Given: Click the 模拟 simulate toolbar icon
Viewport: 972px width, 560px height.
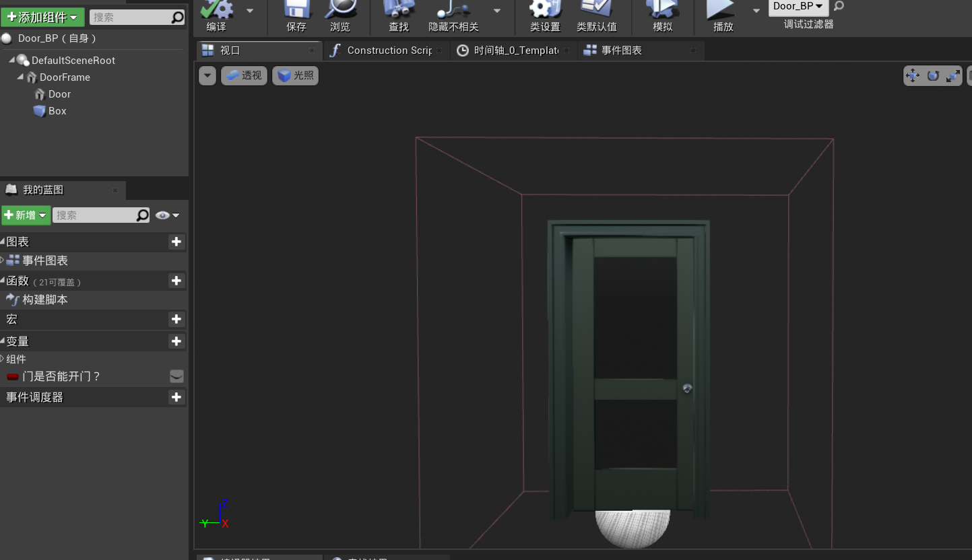Looking at the screenshot, I should click(x=663, y=16).
